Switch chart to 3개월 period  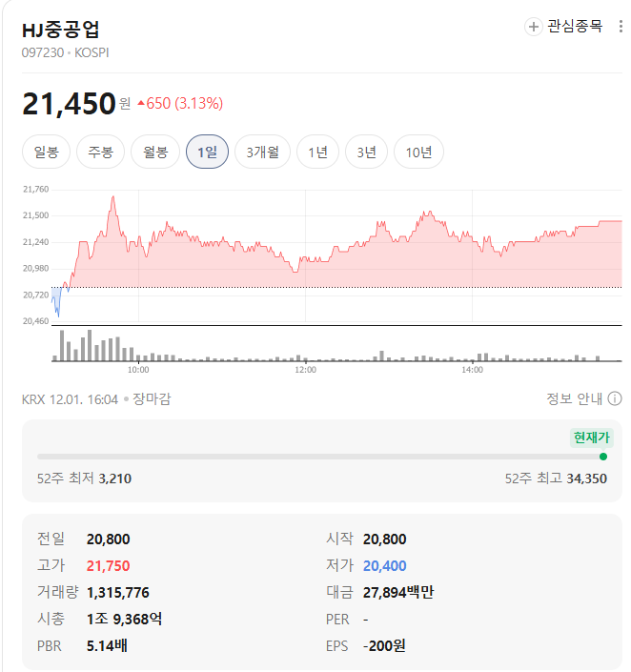pyautogui.click(x=262, y=152)
